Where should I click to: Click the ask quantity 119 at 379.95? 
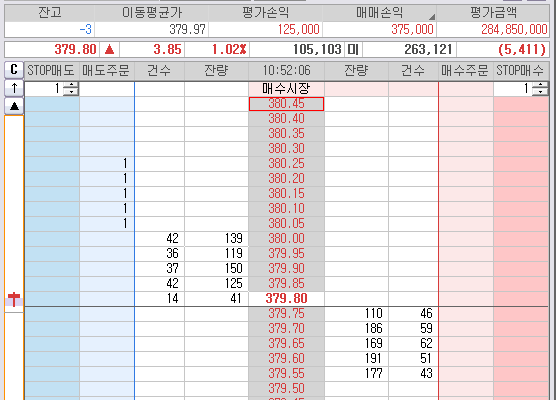click(216, 254)
